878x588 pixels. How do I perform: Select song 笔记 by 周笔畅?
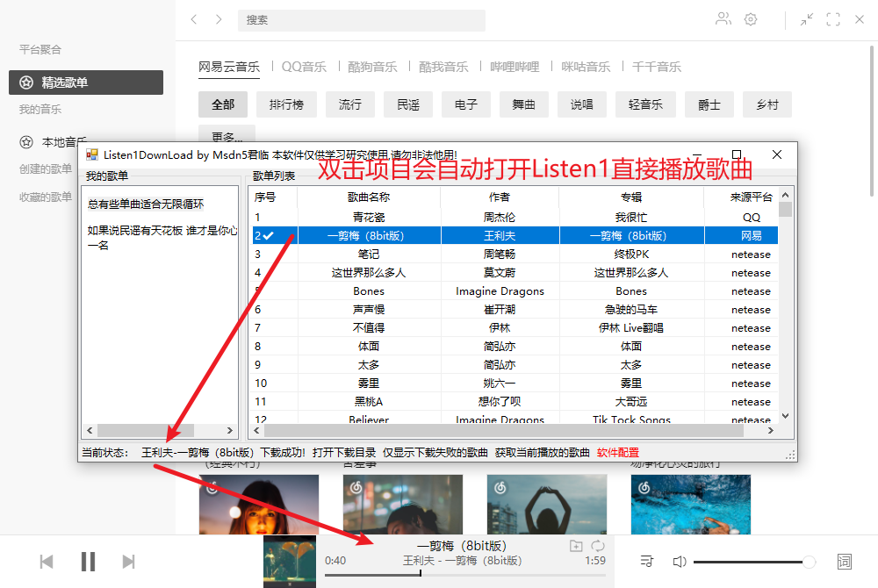369,254
